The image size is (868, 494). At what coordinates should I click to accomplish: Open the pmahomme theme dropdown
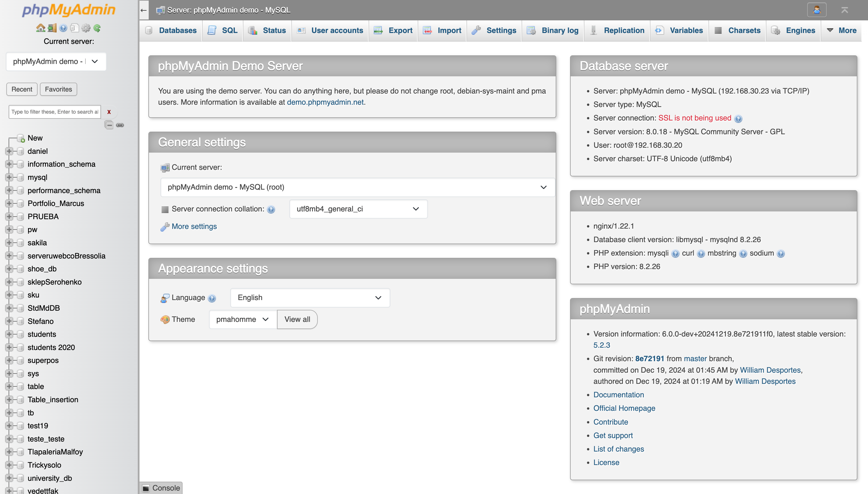pyautogui.click(x=243, y=319)
